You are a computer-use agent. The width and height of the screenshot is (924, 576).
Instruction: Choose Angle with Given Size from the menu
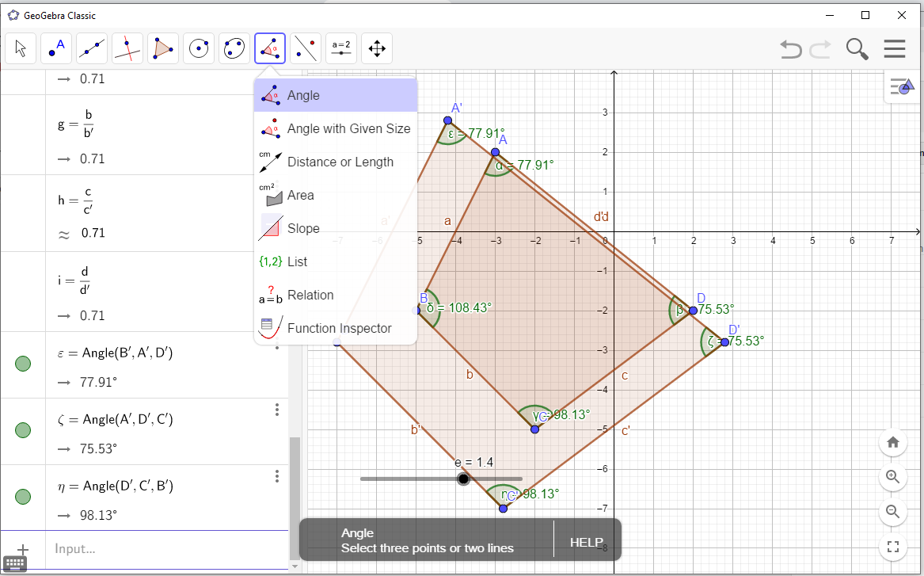[x=349, y=128]
